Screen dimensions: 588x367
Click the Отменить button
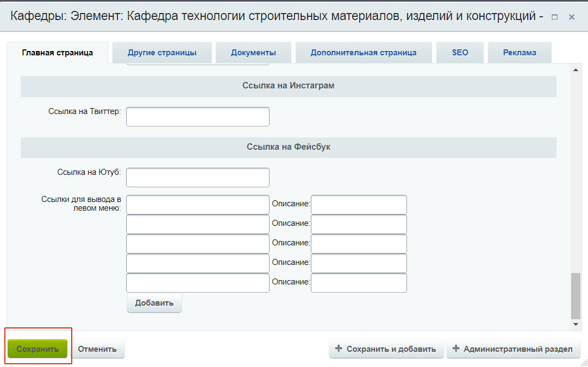pos(97,349)
